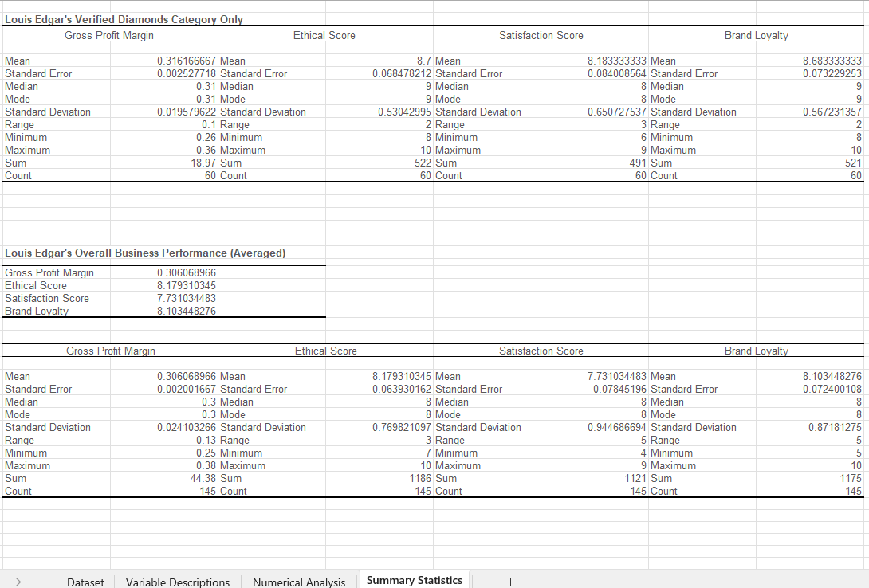Click the sheet navigation arrow
Viewport: 869px width, 588px height.
pyautogui.click(x=18, y=582)
